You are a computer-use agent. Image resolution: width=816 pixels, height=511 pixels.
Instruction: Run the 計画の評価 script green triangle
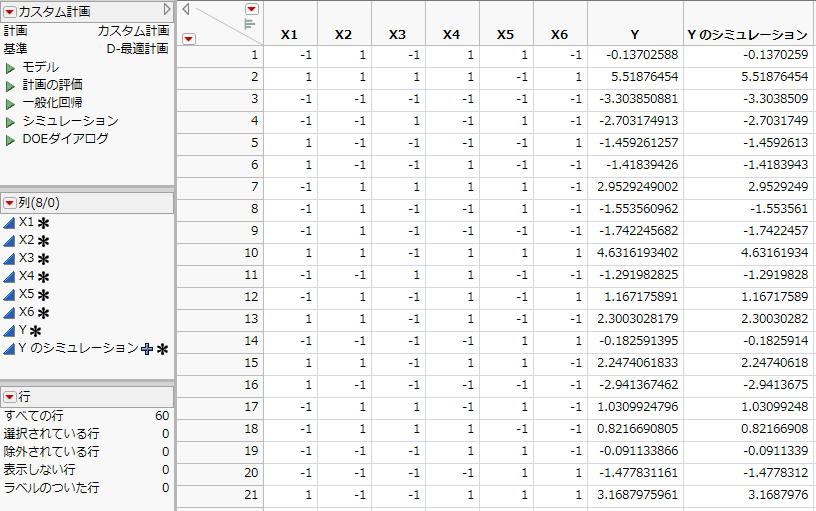pos(10,86)
